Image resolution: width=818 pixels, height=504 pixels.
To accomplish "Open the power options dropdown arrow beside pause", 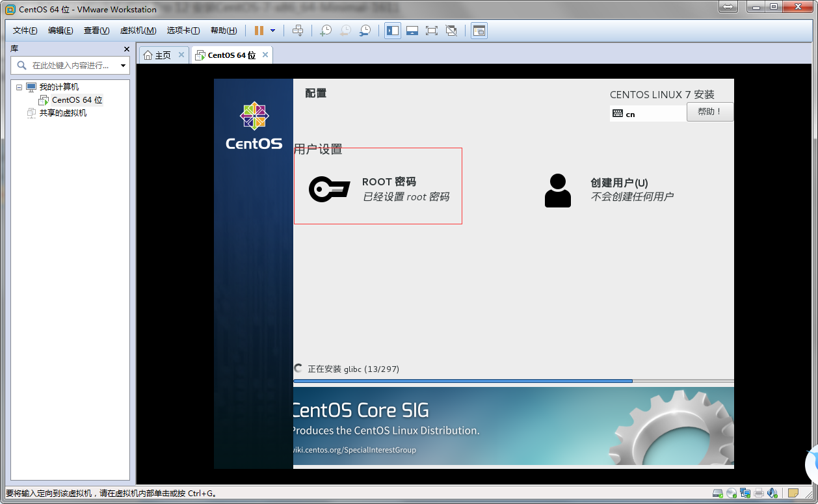I will pyautogui.click(x=272, y=31).
